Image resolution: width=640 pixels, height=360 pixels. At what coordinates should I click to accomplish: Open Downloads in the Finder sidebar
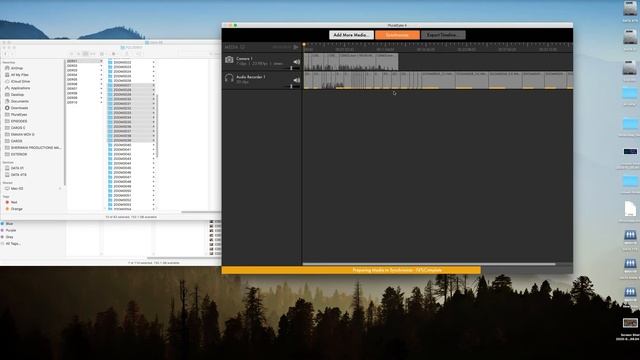[19, 108]
